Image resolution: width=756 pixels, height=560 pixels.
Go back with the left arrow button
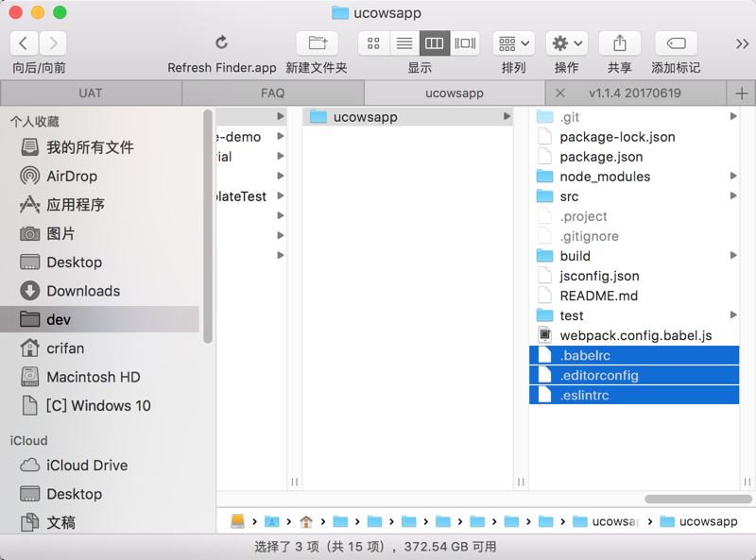(x=24, y=43)
